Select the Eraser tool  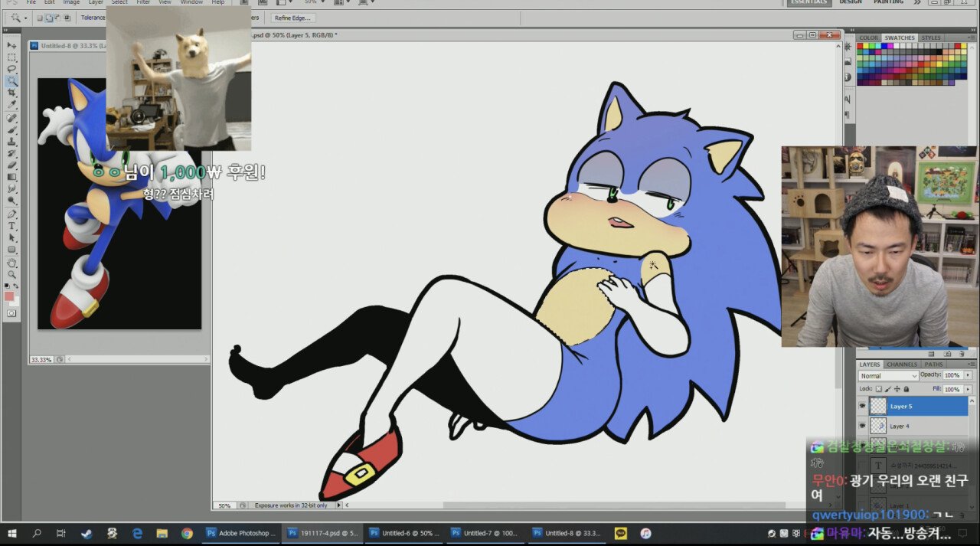click(12, 165)
